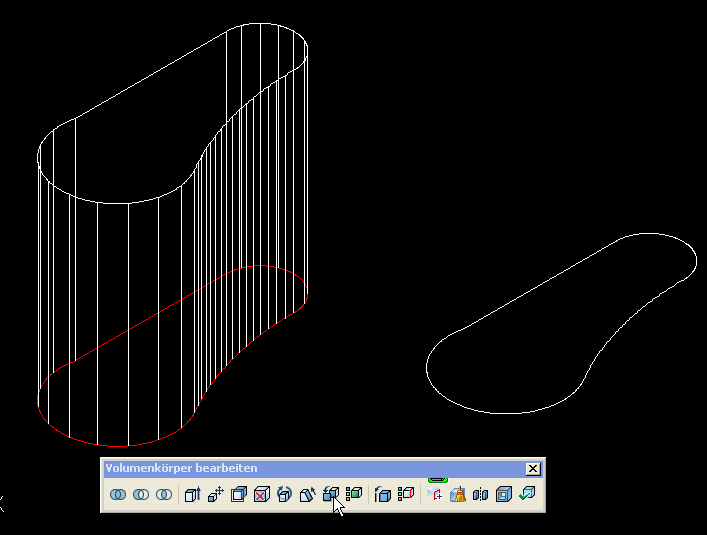The image size is (707, 535).
Task: Run the Check solid tool with green checkmark
Action: pyautogui.click(x=527, y=494)
